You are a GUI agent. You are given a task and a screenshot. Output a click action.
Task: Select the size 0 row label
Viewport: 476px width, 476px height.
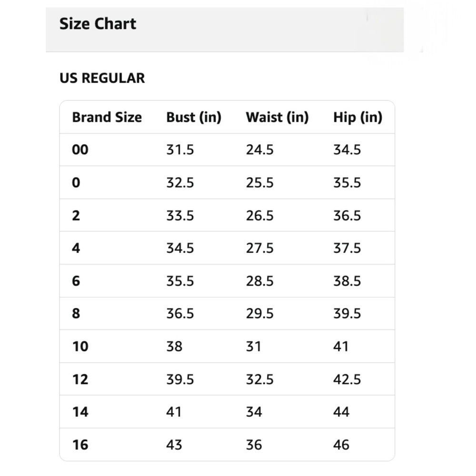[76, 183]
